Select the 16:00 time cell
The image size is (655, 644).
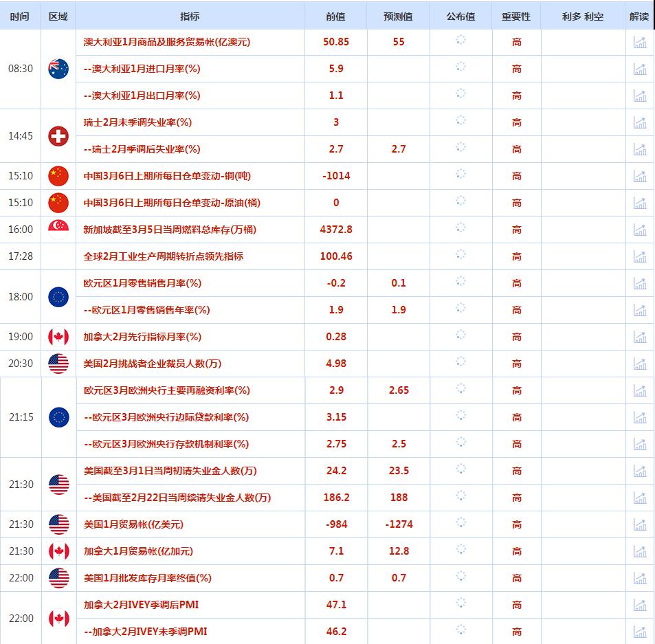pos(21,230)
